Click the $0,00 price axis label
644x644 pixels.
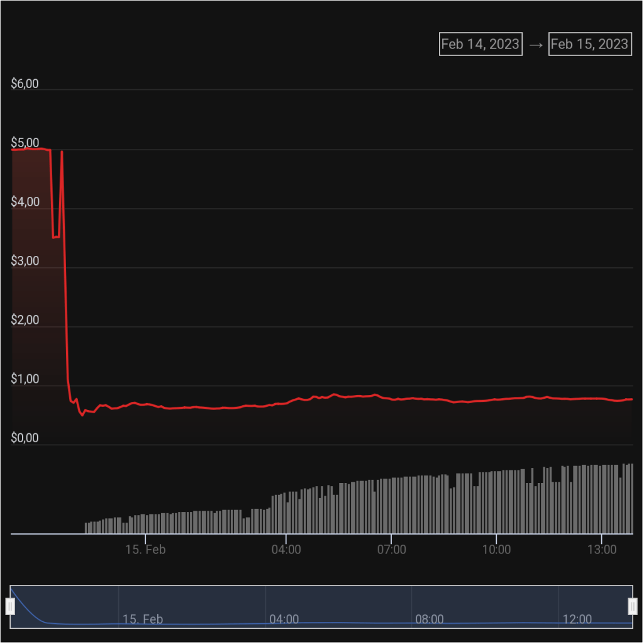tap(25, 438)
